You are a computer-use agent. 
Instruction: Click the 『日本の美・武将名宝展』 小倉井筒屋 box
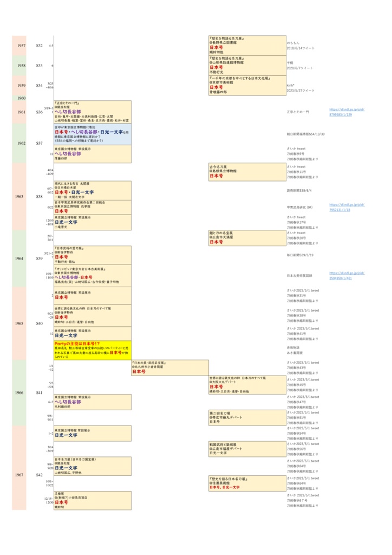point(170,367)
